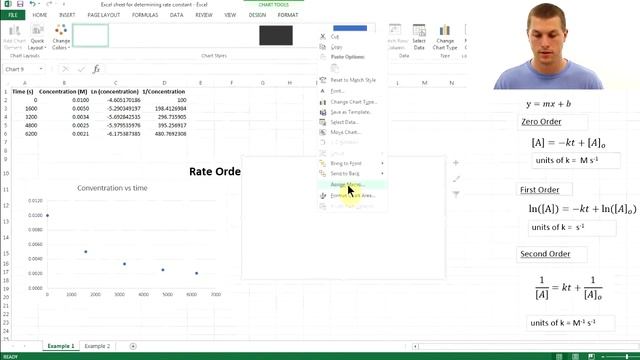Image resolution: width=640 pixels, height=360 pixels.
Task: Expand the Name Box dropdown showing Chart 9
Action: 41,69
